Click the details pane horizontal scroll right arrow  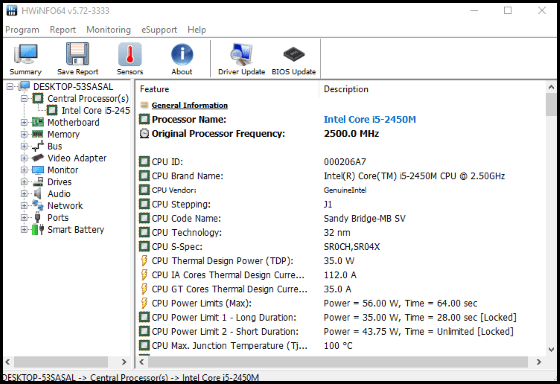tap(539, 362)
